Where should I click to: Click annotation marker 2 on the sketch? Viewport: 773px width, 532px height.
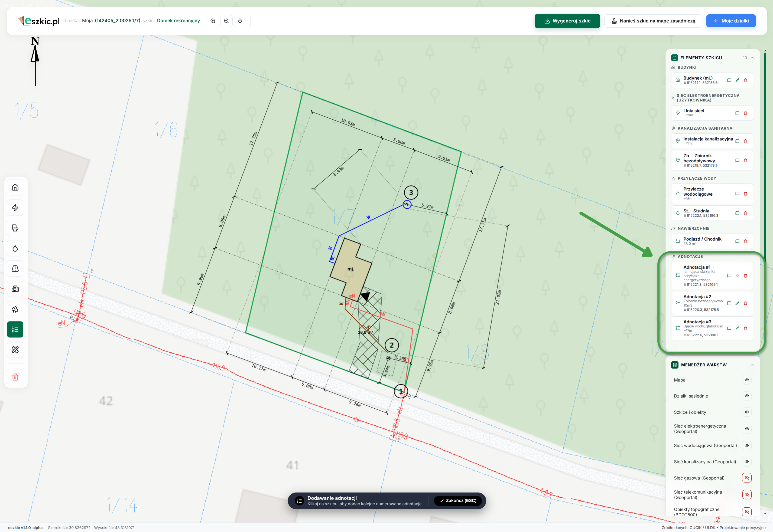pyautogui.click(x=392, y=345)
